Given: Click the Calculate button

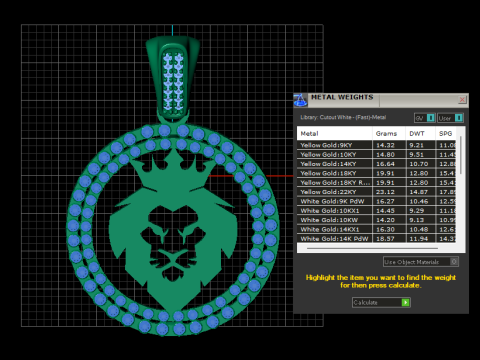Looking at the screenshot, I should [381, 302].
